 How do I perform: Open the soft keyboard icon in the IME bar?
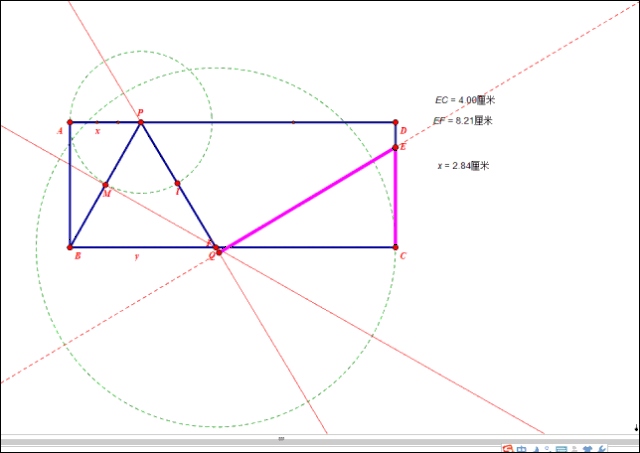[562, 449]
